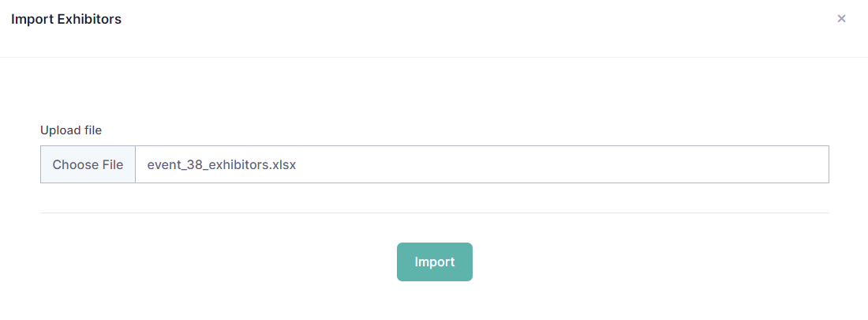The width and height of the screenshot is (868, 320).
Task: Replace the chosen file using Choose File
Action: tap(88, 164)
